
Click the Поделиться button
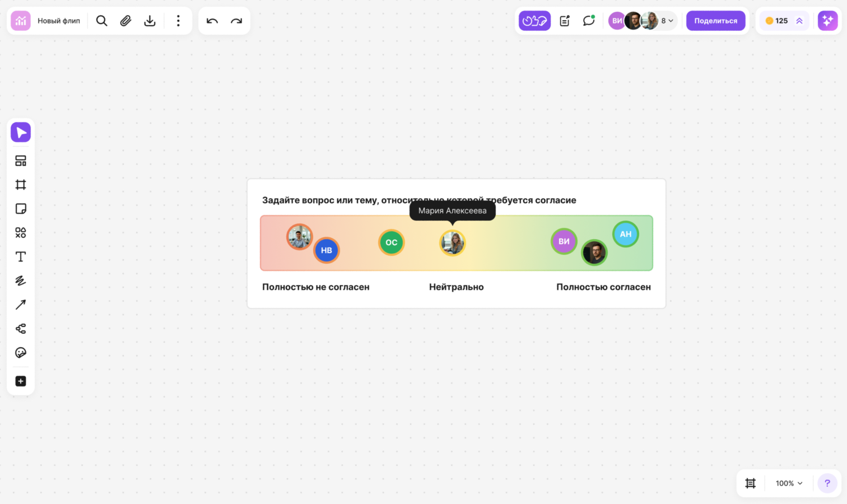click(x=716, y=21)
